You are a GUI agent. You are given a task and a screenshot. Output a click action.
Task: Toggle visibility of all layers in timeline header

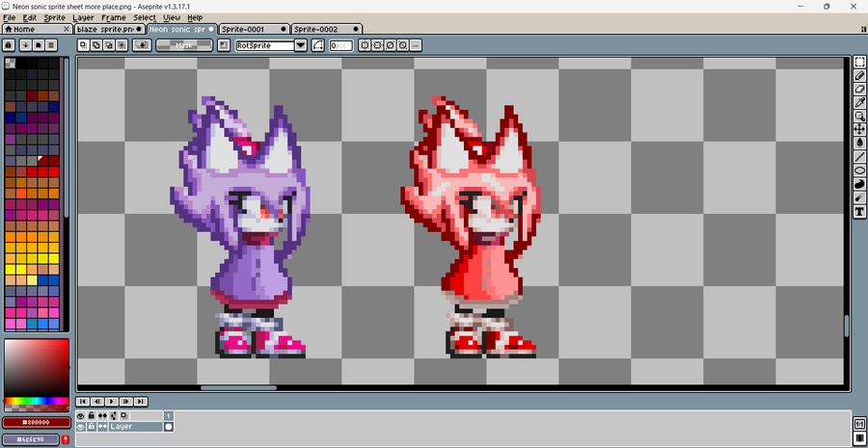coord(81,415)
